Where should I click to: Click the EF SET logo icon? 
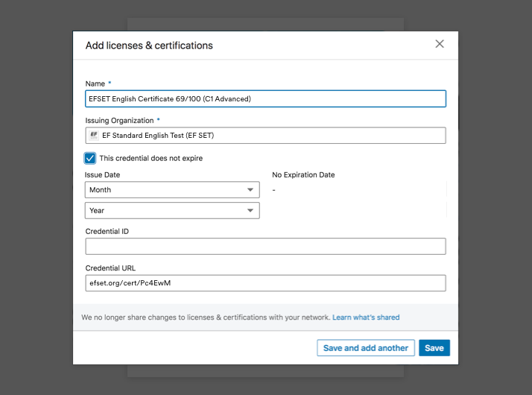point(94,135)
